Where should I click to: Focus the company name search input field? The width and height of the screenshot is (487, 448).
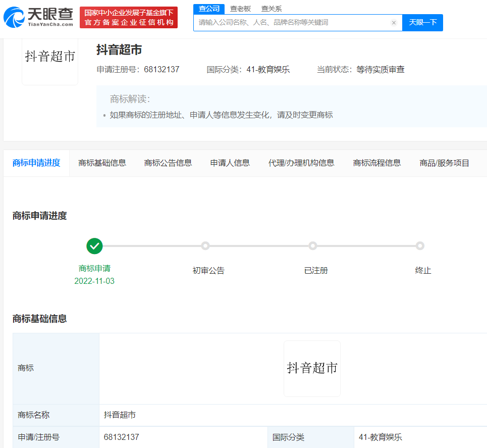(x=293, y=23)
